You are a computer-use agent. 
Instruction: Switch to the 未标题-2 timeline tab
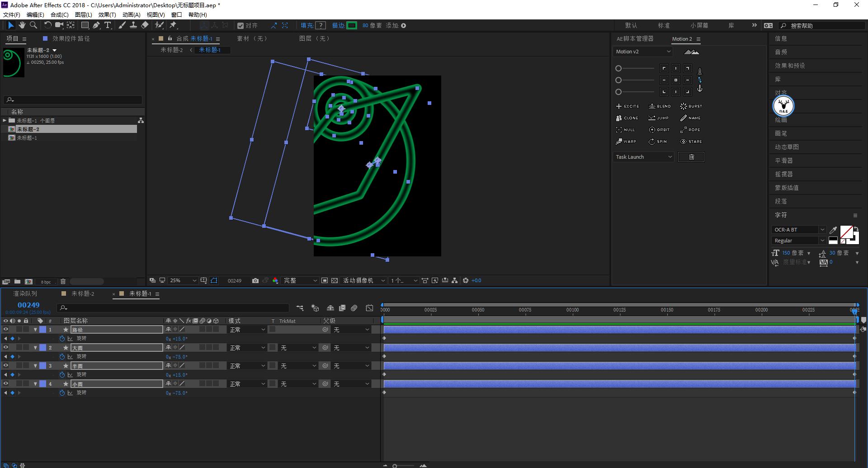click(x=83, y=293)
